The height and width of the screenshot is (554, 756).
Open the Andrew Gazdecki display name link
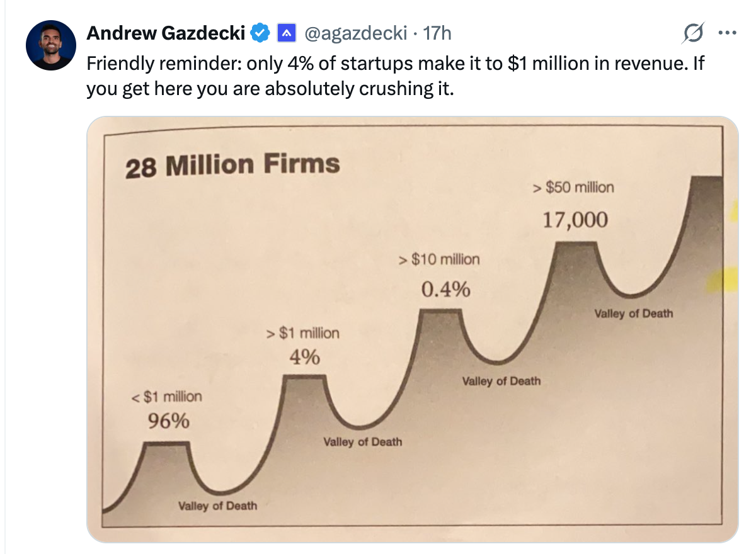[165, 33]
